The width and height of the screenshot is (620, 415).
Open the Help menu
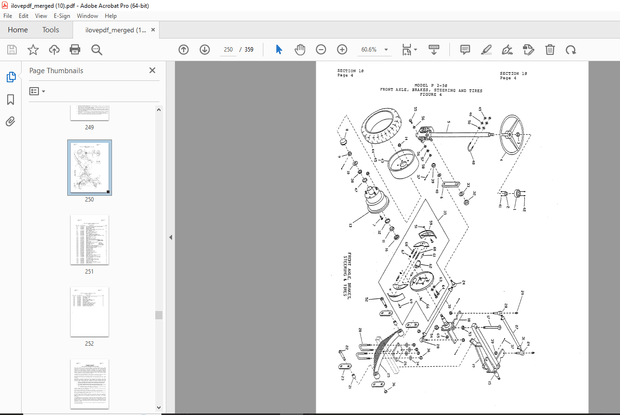[111, 16]
